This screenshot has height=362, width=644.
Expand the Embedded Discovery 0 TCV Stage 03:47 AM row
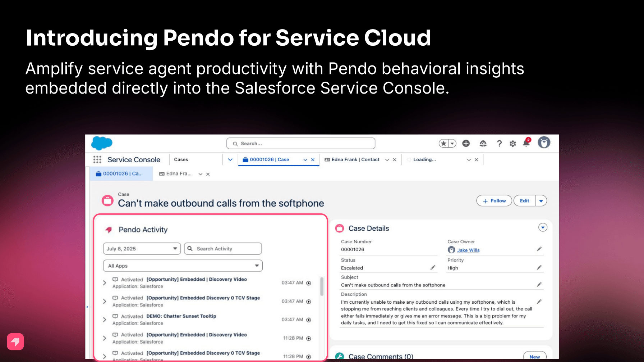(105, 301)
